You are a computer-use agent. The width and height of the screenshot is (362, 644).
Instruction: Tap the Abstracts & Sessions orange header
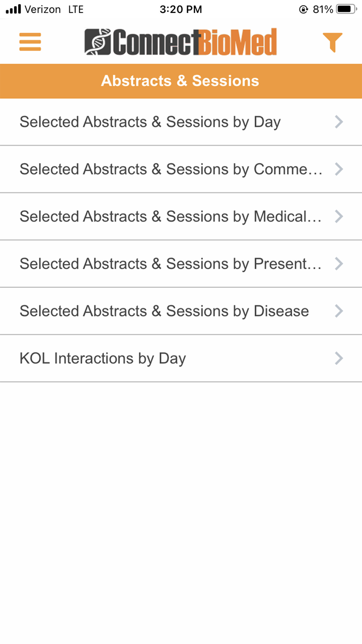[180, 81]
